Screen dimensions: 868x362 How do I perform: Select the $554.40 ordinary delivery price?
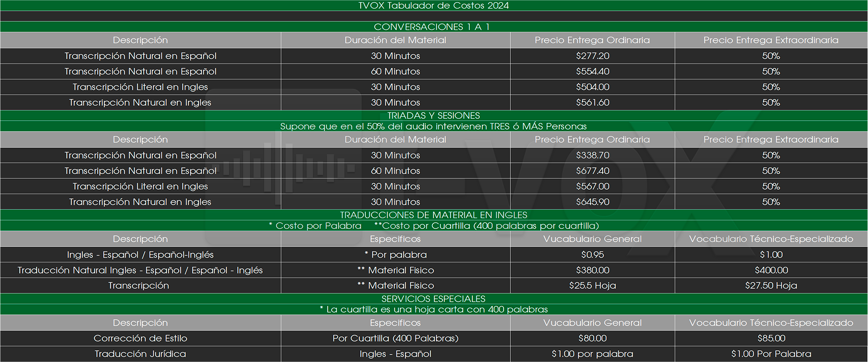click(592, 71)
